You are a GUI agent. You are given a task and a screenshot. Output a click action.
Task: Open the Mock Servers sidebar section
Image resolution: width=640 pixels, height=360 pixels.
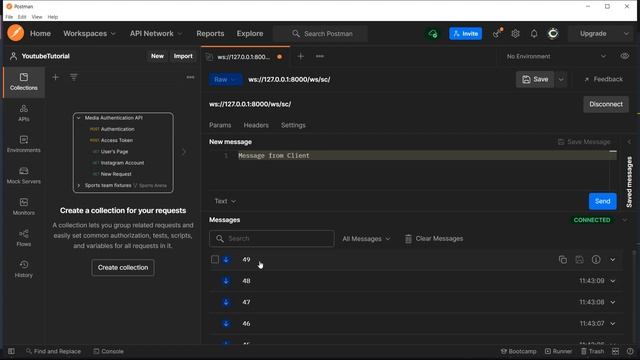click(24, 176)
